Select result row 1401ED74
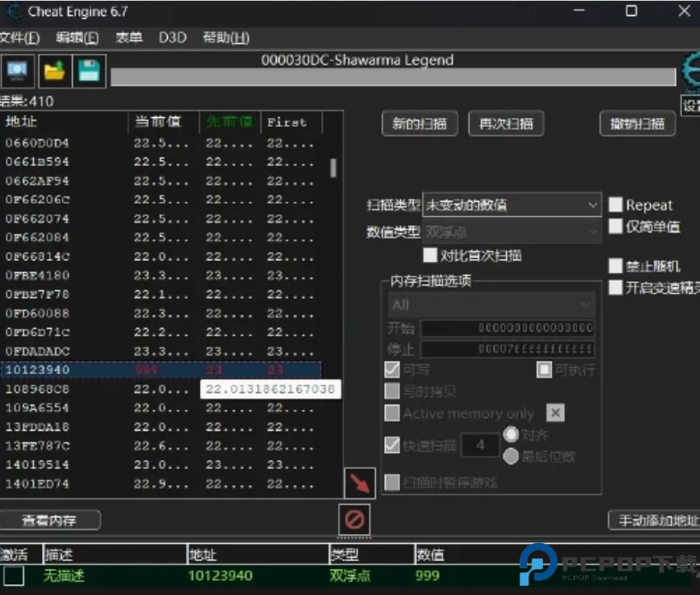The image size is (700, 595). pos(161,483)
